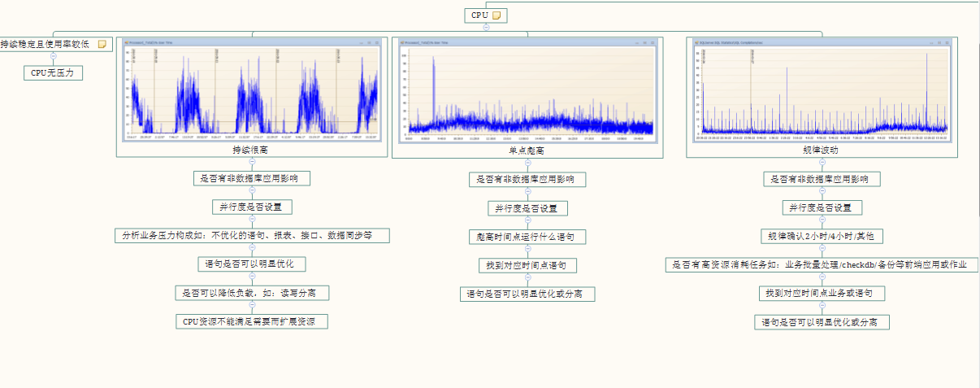
Task: Select the 是否有高资源消耗任务 node
Action: coord(822,265)
